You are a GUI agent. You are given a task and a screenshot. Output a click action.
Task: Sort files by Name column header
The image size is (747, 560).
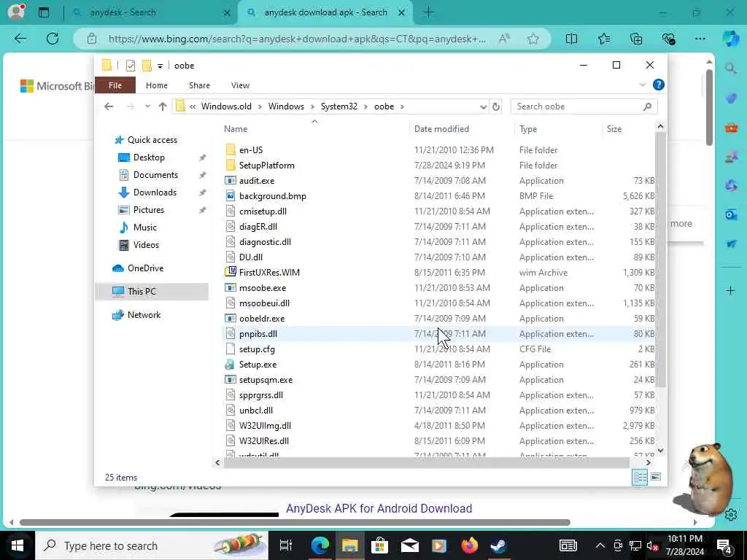coord(236,129)
